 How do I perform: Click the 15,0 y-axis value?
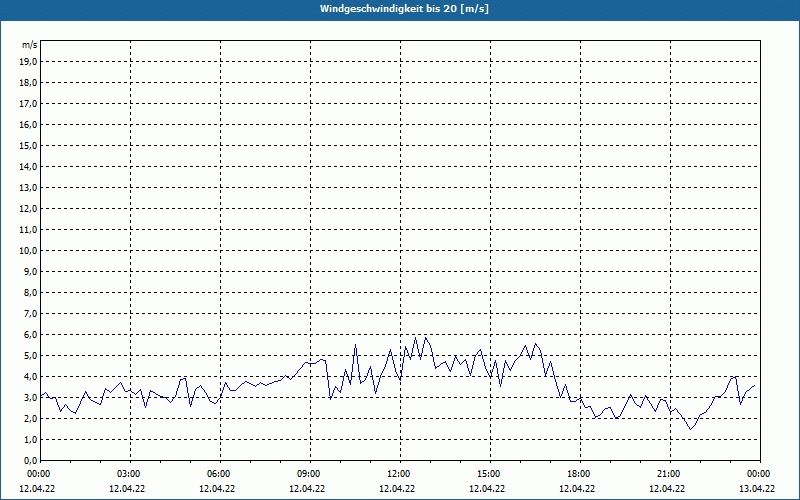coord(28,145)
